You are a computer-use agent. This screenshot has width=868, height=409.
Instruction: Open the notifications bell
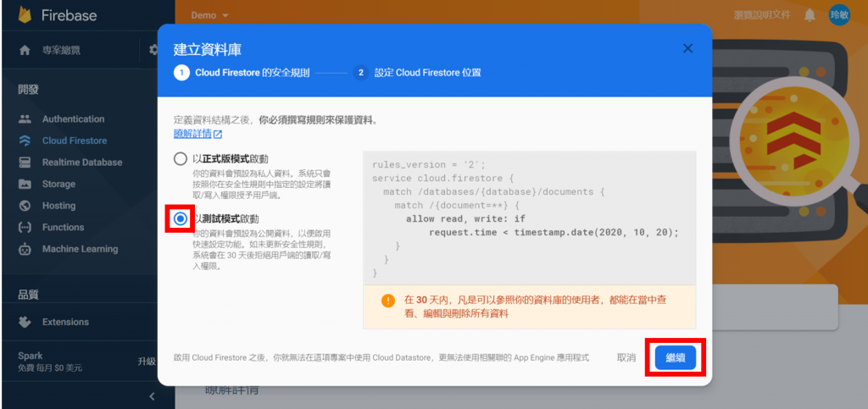click(810, 15)
